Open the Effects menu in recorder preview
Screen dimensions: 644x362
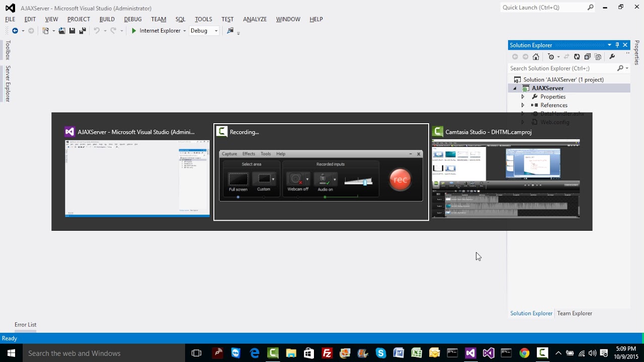(249, 154)
